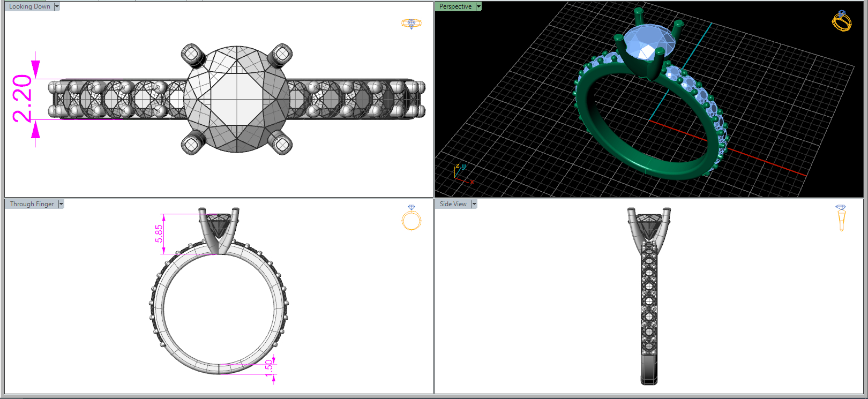Open the Looking Down viewport dropdown arrow
The height and width of the screenshot is (399, 868).
(57, 6)
